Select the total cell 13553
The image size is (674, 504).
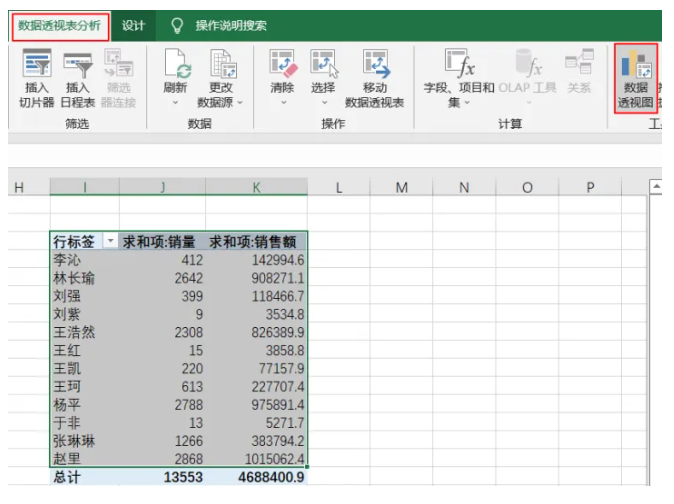click(x=162, y=477)
